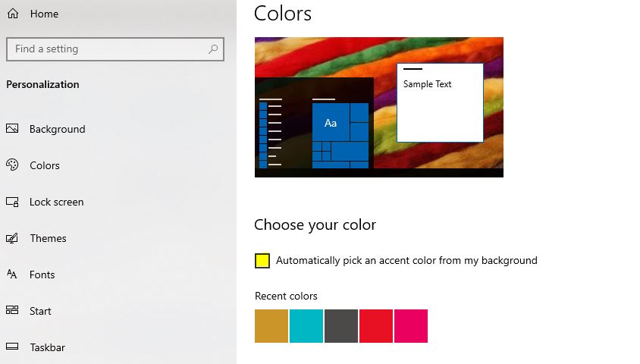The height and width of the screenshot is (364, 640).
Task: Pick the dark gray recent color
Action: (341, 326)
